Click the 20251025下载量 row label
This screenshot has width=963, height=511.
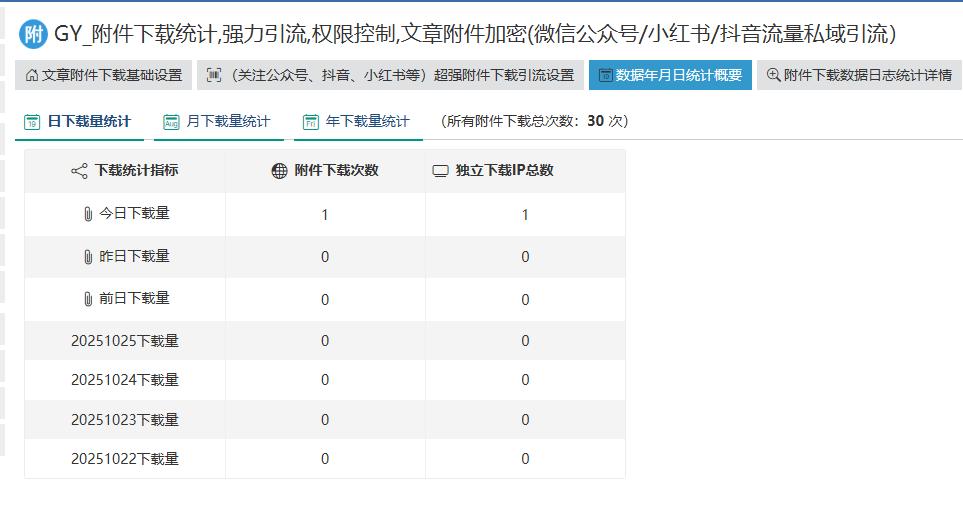tap(125, 341)
